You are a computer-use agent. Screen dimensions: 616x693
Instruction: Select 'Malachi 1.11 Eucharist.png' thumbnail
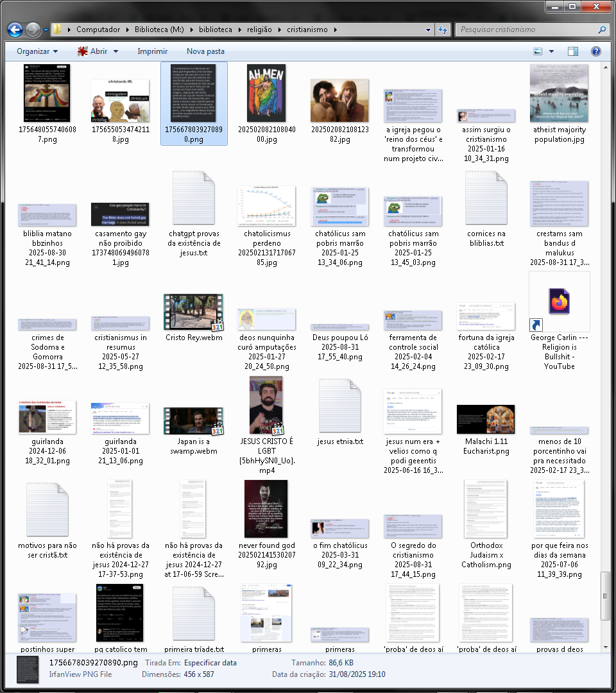486,419
